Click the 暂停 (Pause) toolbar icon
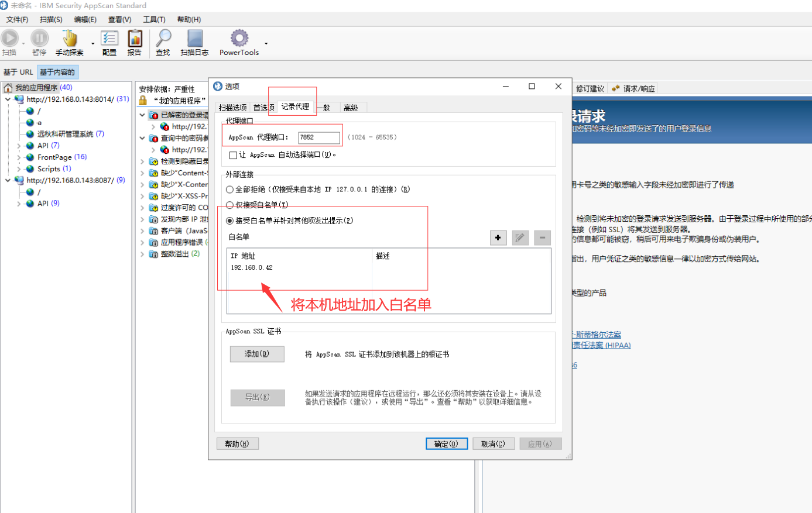Screen dimensions: 812x513 (x=39, y=38)
